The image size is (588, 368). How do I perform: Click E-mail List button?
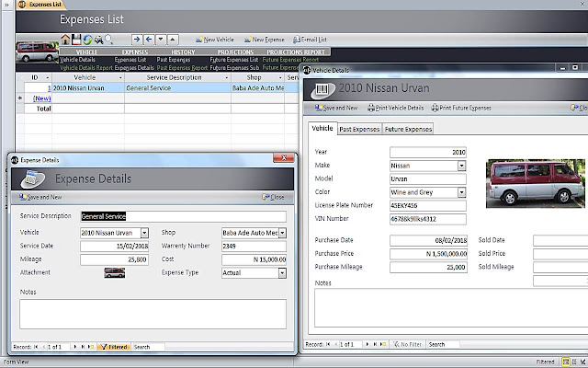coord(310,40)
